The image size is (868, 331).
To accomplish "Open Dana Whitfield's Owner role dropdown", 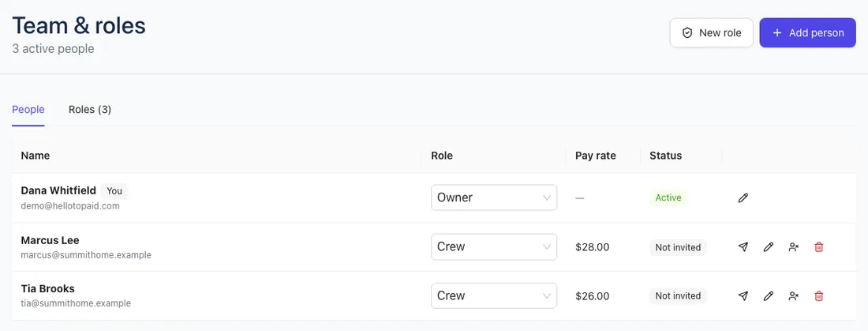I will point(494,197).
